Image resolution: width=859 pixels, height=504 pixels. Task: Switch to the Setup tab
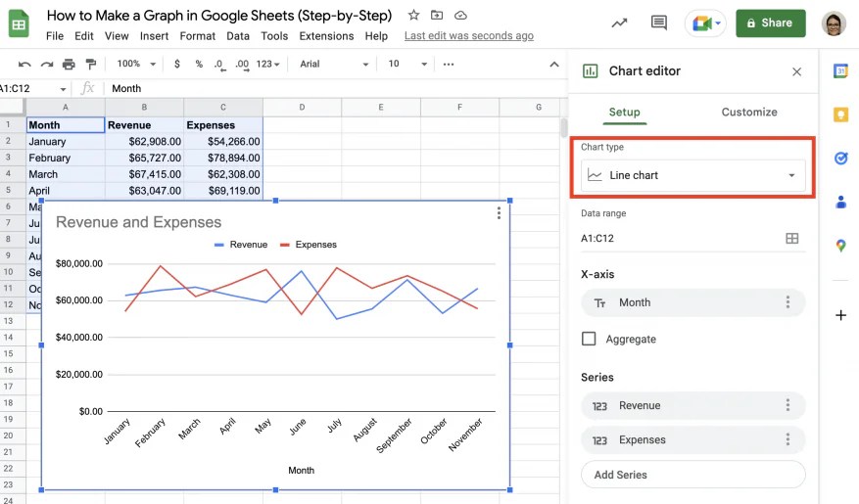(x=624, y=113)
